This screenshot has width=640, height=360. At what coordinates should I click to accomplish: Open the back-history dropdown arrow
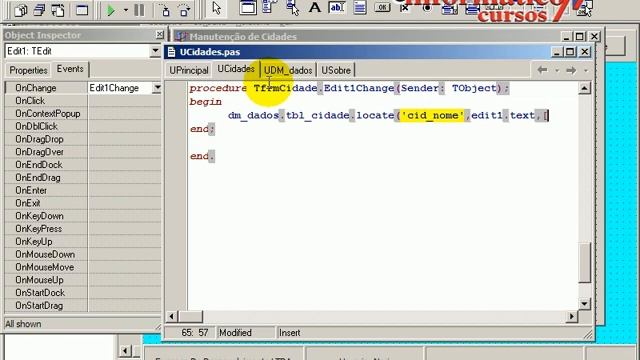[557, 71]
